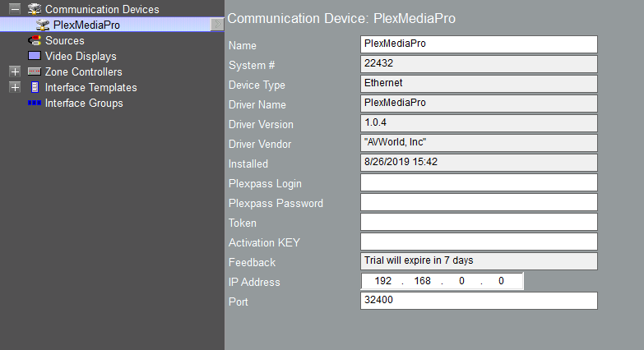Viewport: 644px width, 350px height.
Task: Click the Installed date field
Action: (479, 163)
